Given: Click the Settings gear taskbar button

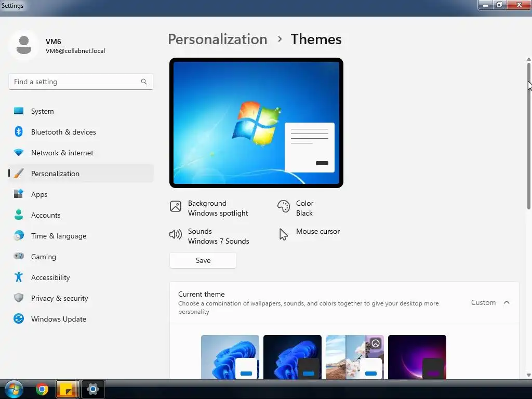Looking at the screenshot, I should (92, 389).
